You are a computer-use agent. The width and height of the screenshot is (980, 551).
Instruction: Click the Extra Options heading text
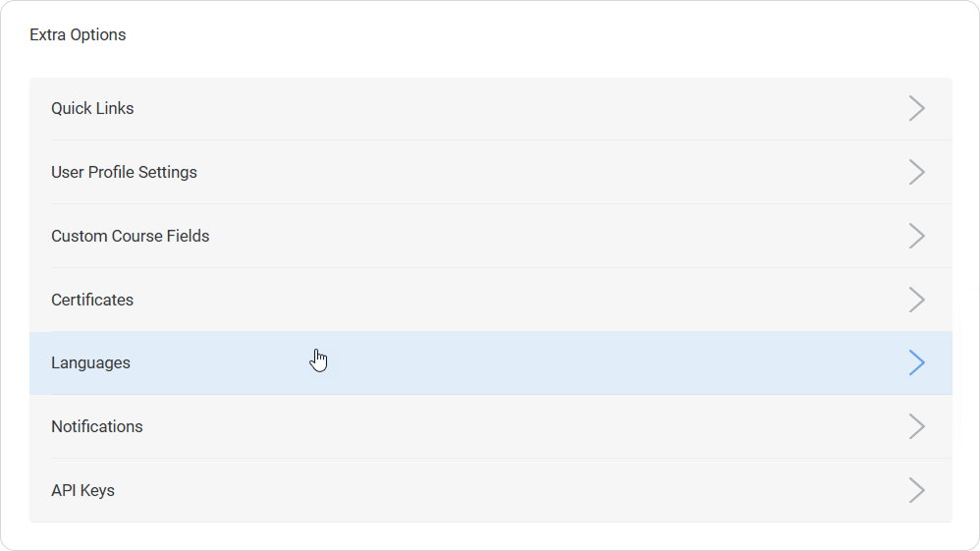point(78,34)
